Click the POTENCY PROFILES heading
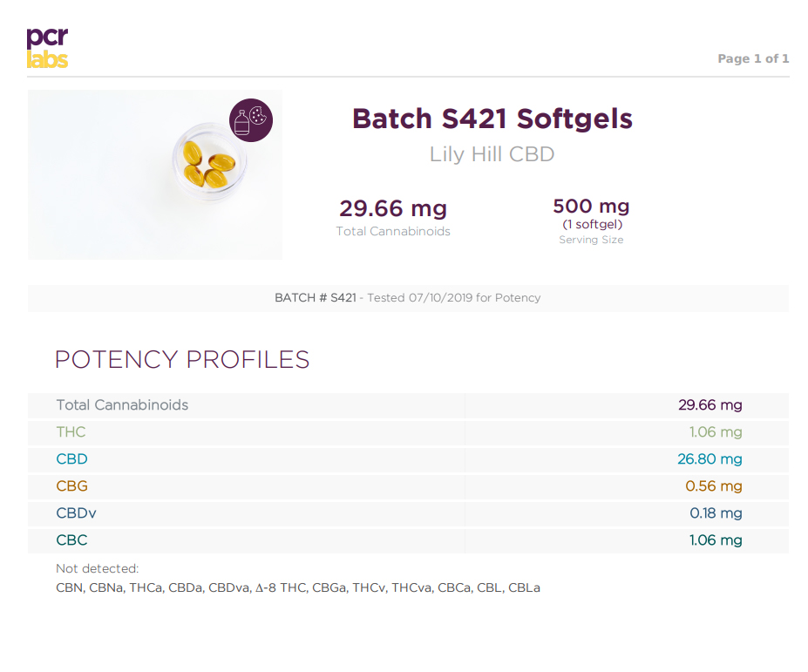This screenshot has height=672, width=808. point(182,359)
